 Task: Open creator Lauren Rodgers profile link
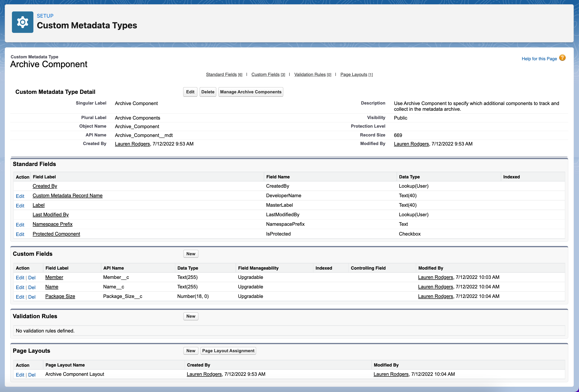coord(132,144)
